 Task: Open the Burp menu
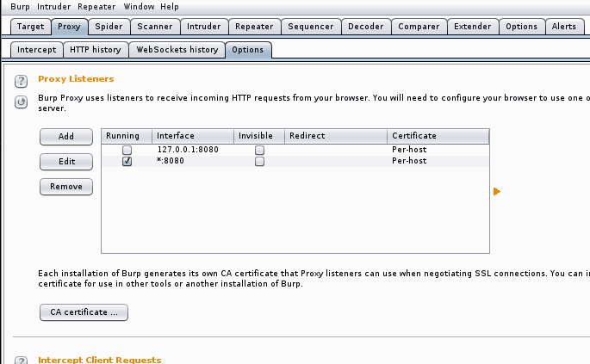point(20,7)
